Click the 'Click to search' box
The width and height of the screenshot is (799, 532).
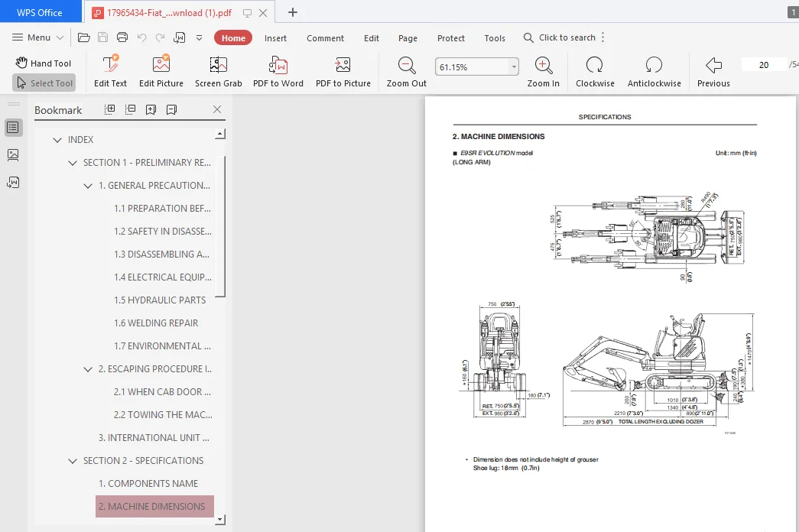click(560, 37)
